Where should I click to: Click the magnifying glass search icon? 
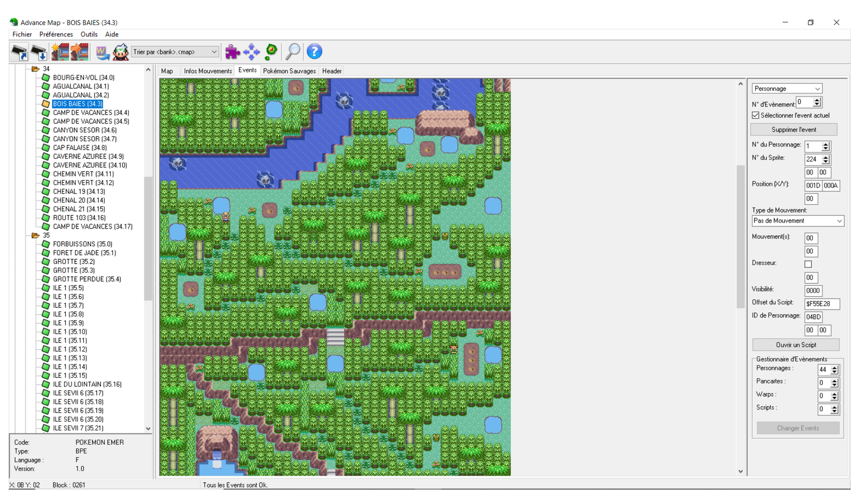293,52
